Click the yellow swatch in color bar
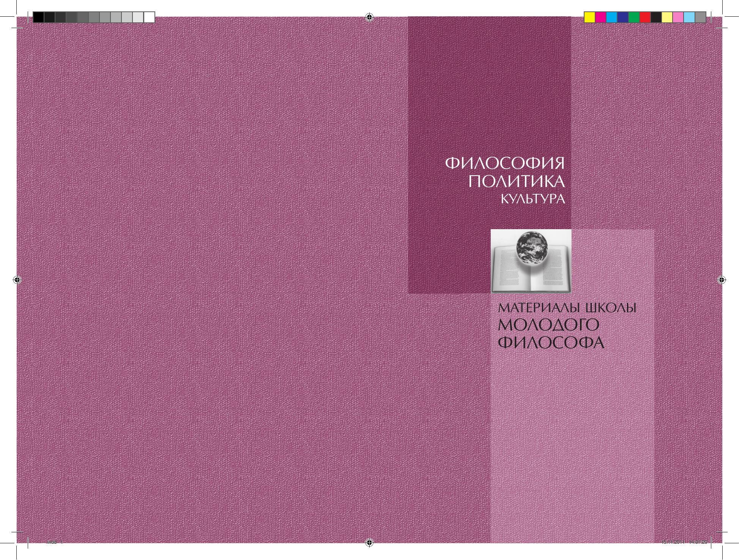 (x=589, y=17)
